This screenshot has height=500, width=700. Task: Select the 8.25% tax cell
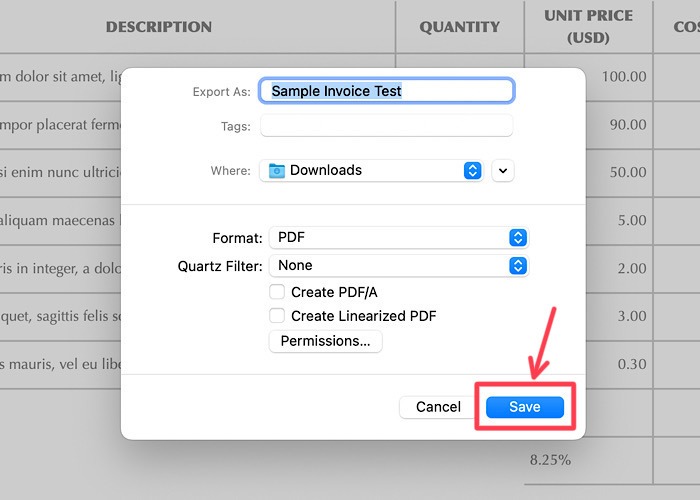click(549, 460)
